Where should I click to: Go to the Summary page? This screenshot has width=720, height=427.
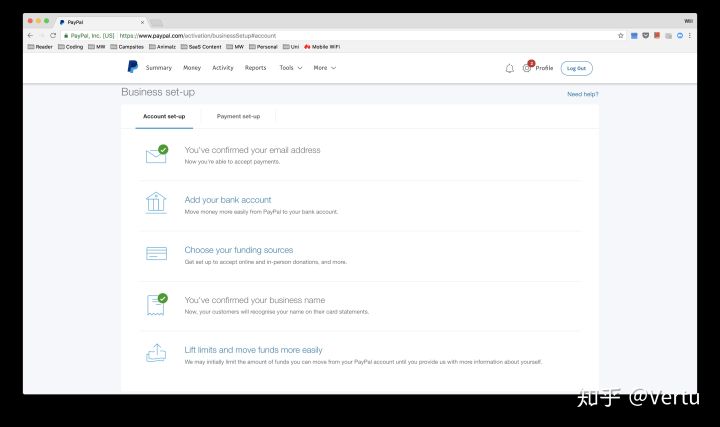159,67
